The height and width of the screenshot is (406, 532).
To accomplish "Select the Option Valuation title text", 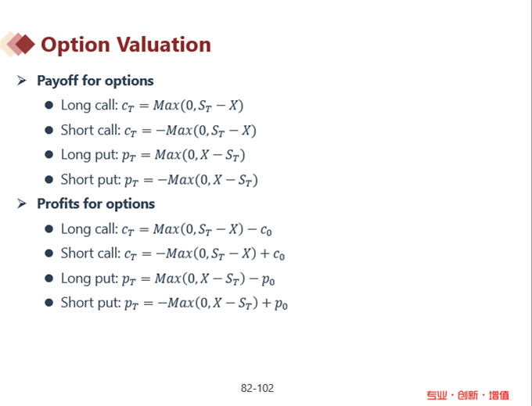I will click(126, 45).
